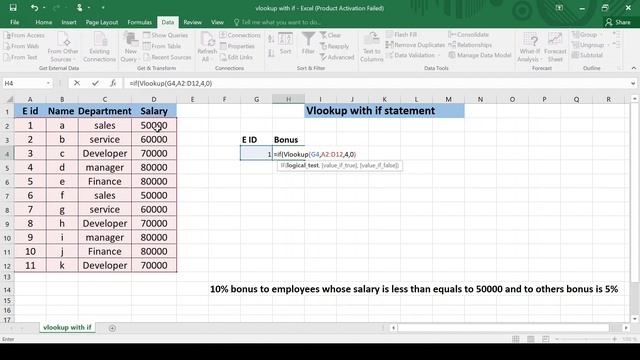The height and width of the screenshot is (360, 640).
Task: Click Edit Links
Action: [x=236, y=57]
